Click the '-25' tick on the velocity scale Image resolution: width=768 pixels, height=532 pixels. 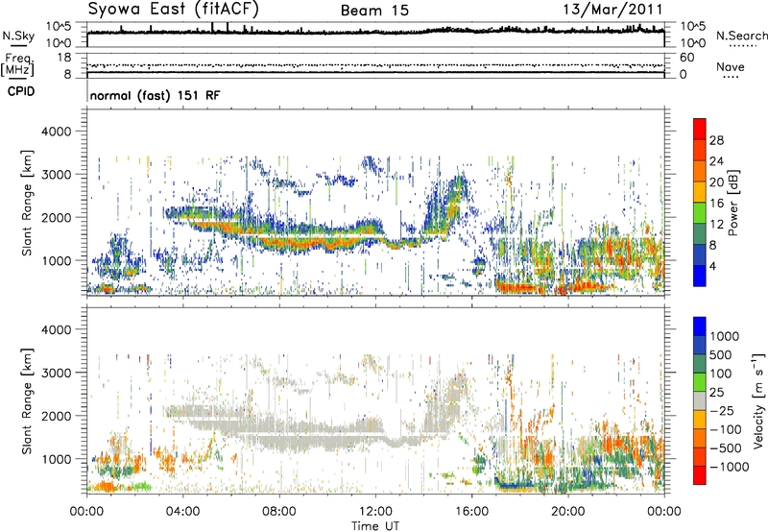pyautogui.click(x=722, y=410)
